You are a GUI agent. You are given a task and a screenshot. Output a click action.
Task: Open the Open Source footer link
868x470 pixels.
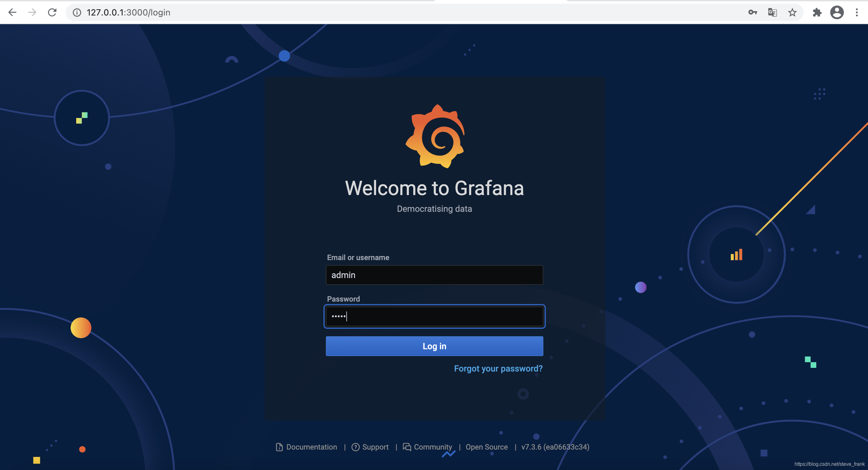(x=487, y=447)
